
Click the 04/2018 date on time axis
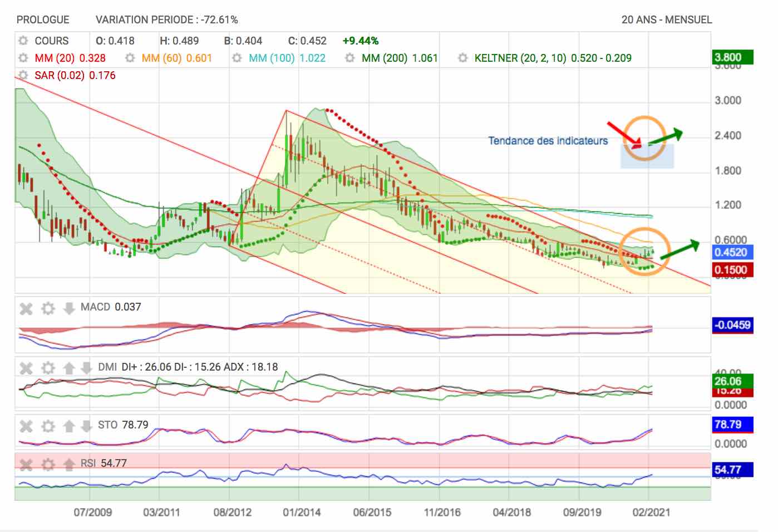pyautogui.click(x=511, y=512)
